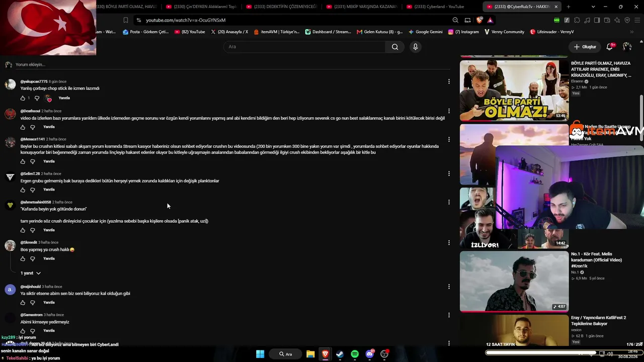Switch to the 'Çin'DEYKEN Aldıklarım' tab
The image size is (644, 362).
[201, 7]
